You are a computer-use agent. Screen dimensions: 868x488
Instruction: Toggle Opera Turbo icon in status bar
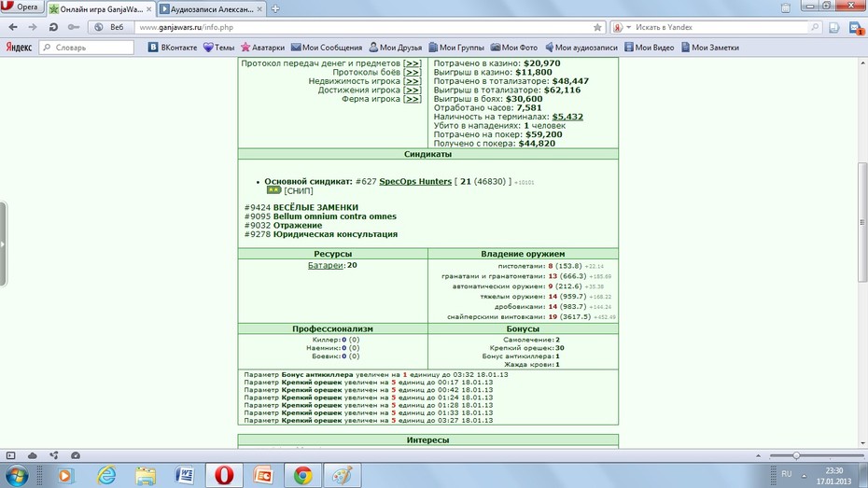point(76,455)
